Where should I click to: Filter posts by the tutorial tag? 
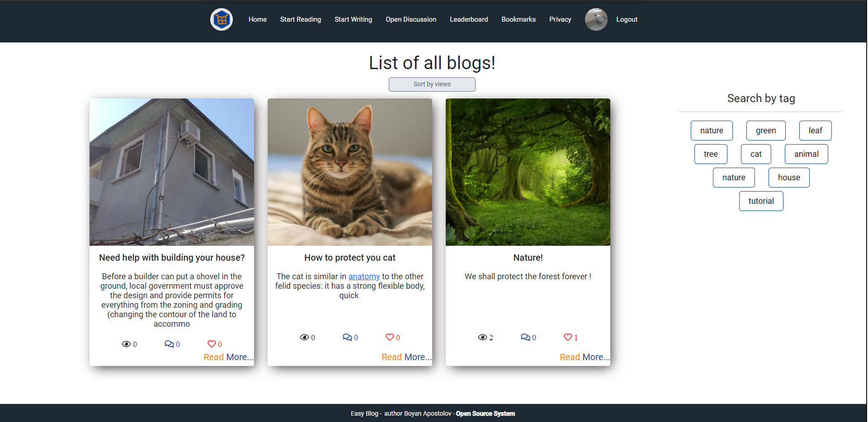click(761, 201)
